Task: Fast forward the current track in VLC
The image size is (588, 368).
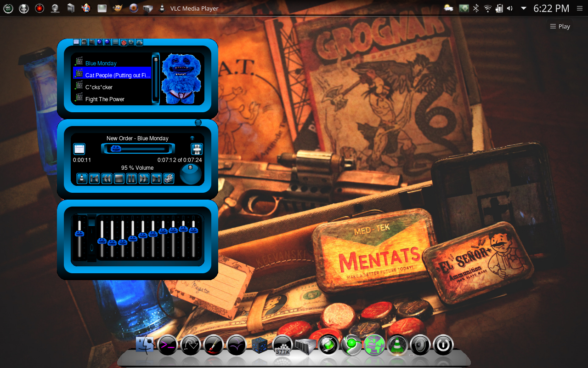Action: pyautogui.click(x=144, y=178)
